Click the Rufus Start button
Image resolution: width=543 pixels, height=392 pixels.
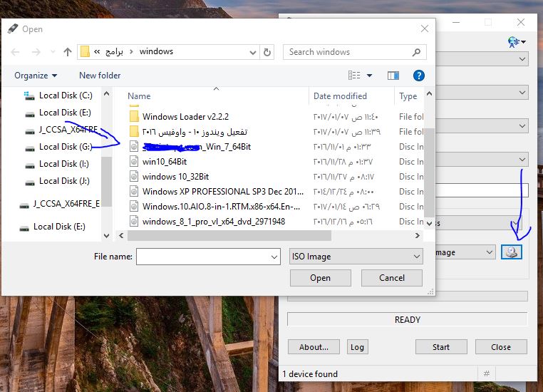(441, 347)
